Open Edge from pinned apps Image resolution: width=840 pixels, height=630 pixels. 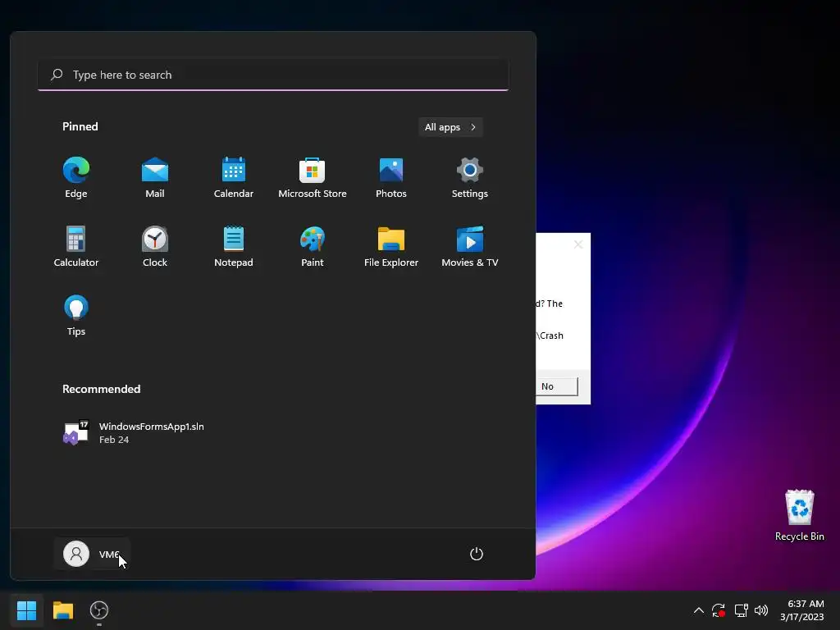76,178
